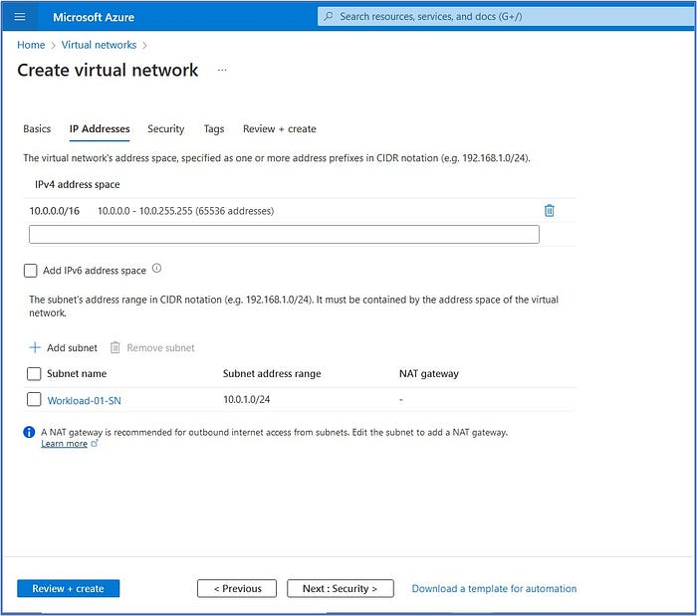The width and height of the screenshot is (697, 616).
Task: Open the Review + create tab
Action: click(x=280, y=128)
